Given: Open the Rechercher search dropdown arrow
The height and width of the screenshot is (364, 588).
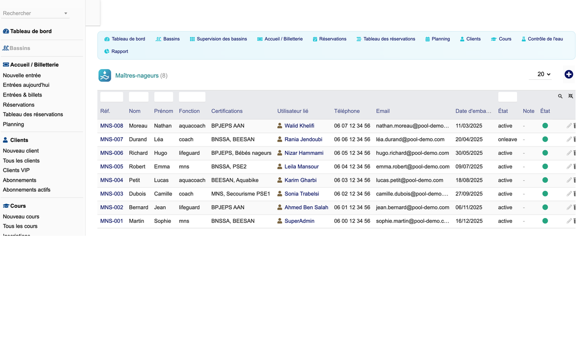Looking at the screenshot, I should click(x=66, y=13).
